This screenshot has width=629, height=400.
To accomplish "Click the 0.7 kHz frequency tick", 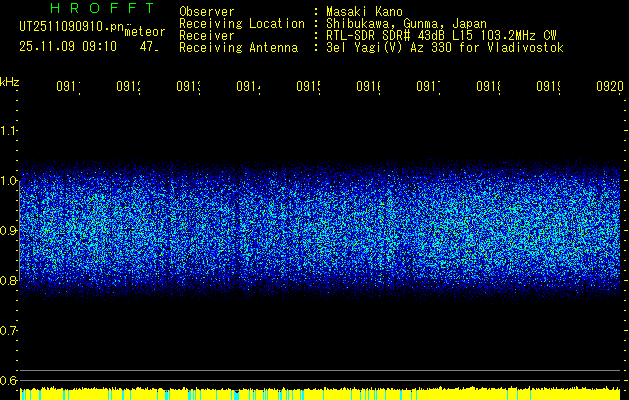I will coord(9,331).
